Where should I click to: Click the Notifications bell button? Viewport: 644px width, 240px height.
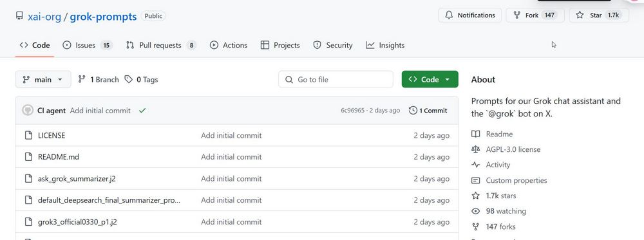pyautogui.click(x=470, y=15)
